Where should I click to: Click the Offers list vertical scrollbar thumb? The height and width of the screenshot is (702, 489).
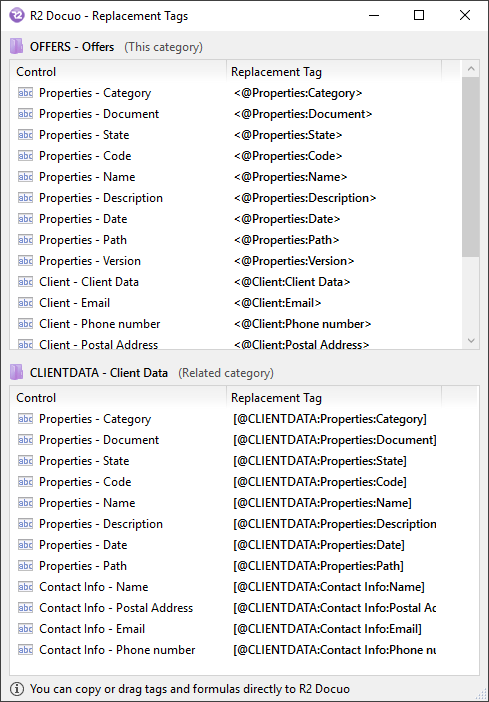470,167
